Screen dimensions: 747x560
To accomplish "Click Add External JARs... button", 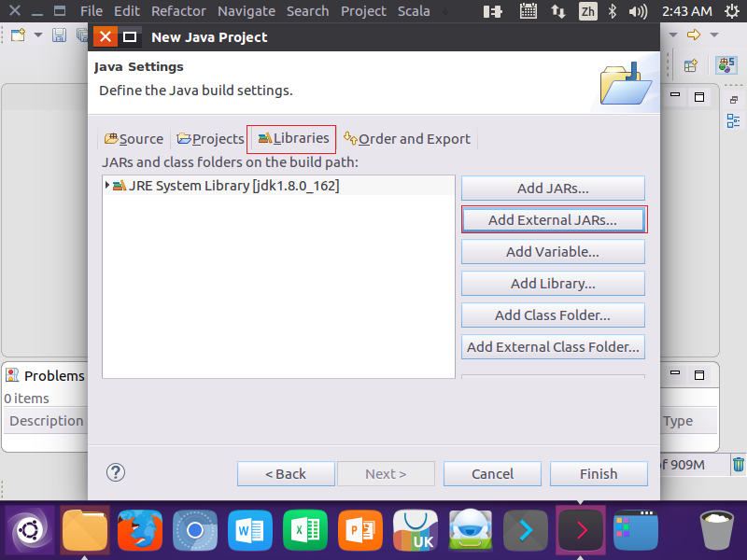I will pos(553,220).
